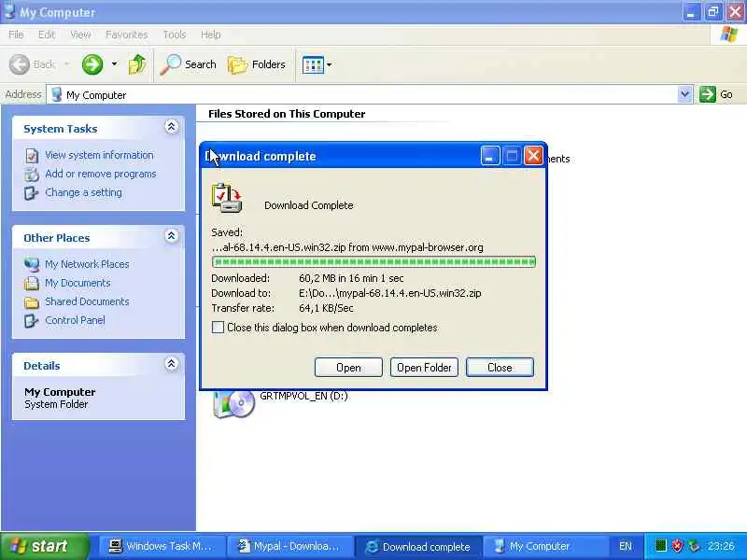Open the Tools menu

click(175, 35)
